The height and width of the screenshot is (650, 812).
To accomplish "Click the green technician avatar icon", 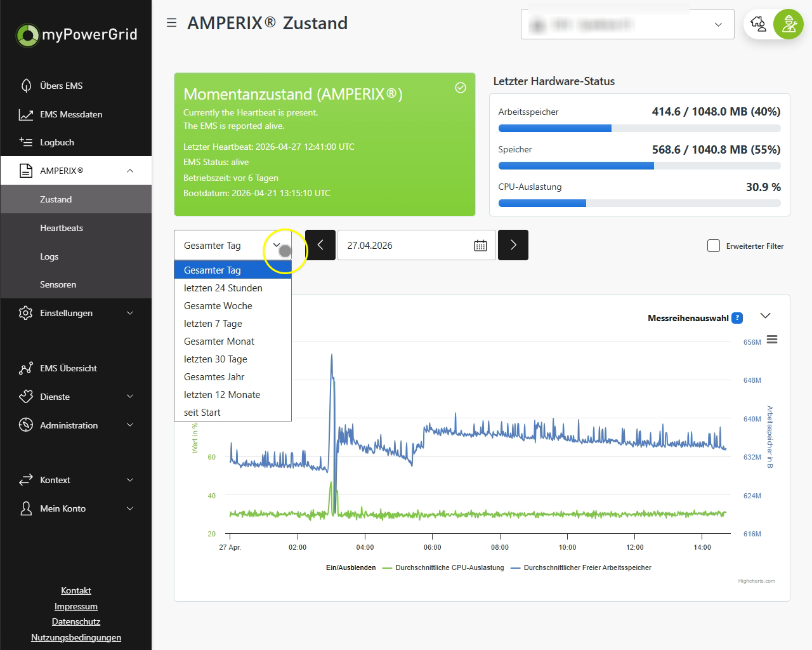I will point(789,24).
